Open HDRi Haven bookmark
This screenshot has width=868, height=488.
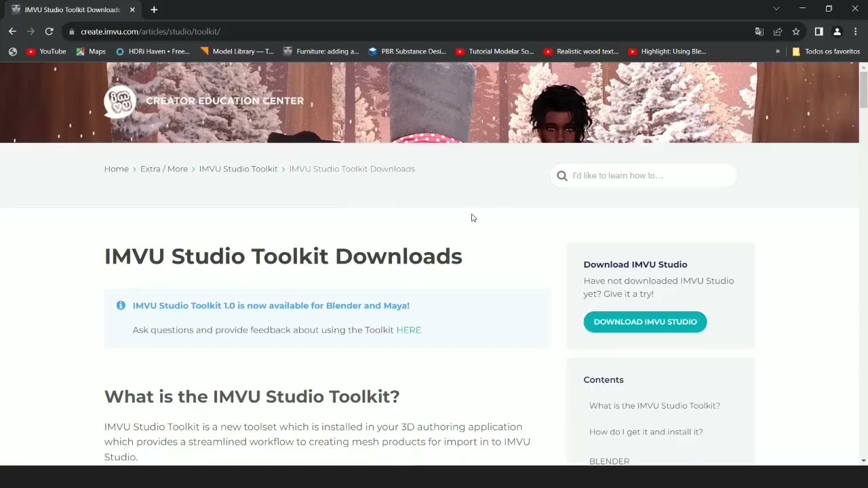coord(153,52)
